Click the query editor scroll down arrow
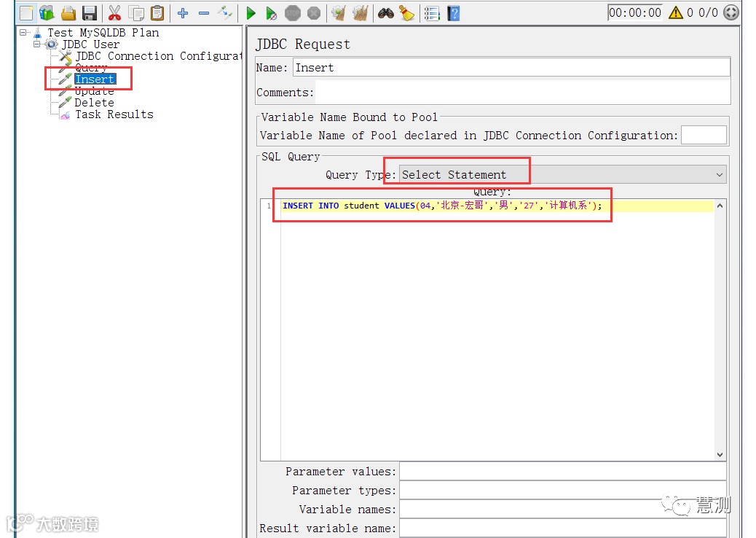 click(x=720, y=454)
